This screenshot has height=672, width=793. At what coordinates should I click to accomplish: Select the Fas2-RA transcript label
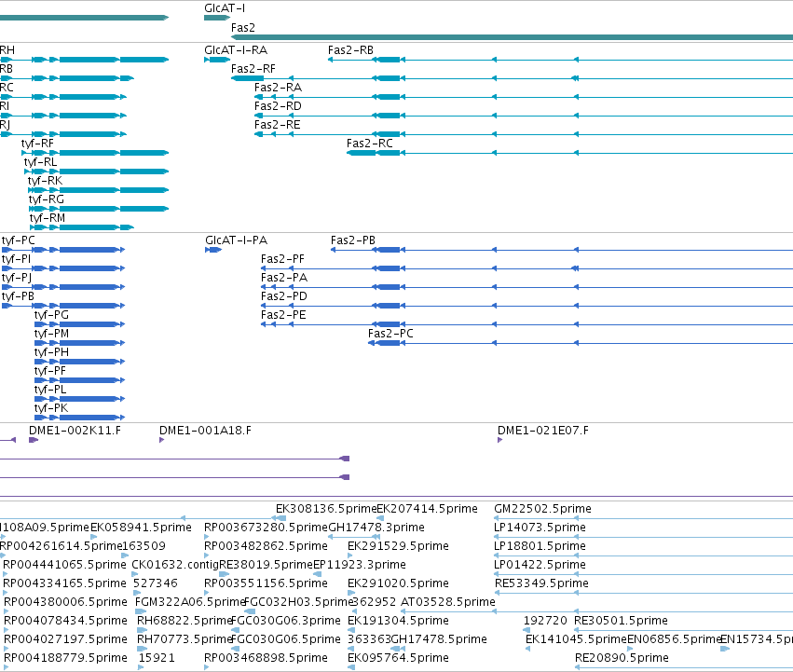pos(278,88)
